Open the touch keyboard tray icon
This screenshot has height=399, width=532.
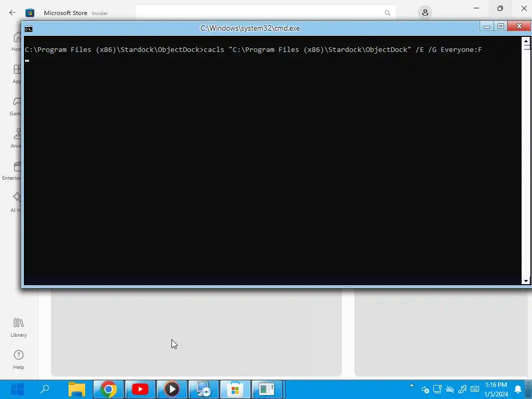click(x=475, y=389)
